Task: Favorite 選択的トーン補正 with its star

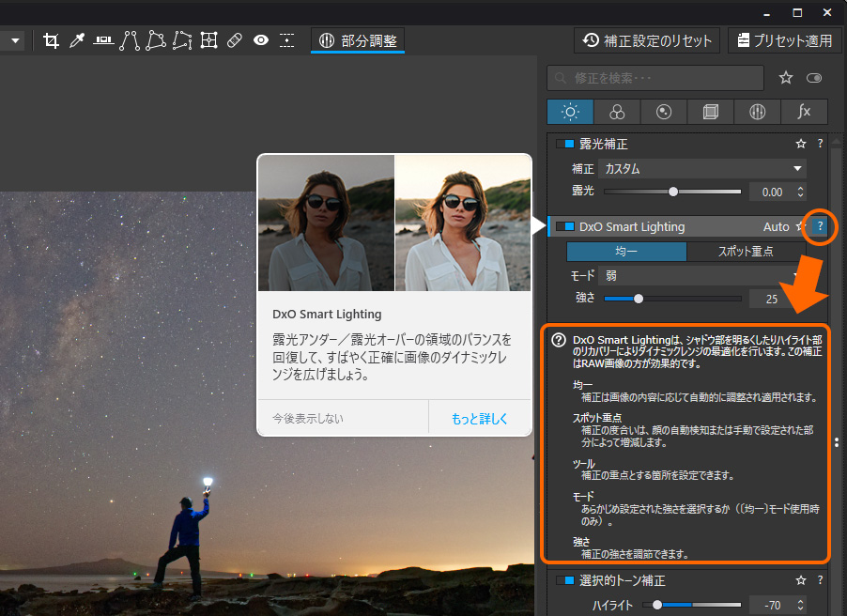Action: 801,580
